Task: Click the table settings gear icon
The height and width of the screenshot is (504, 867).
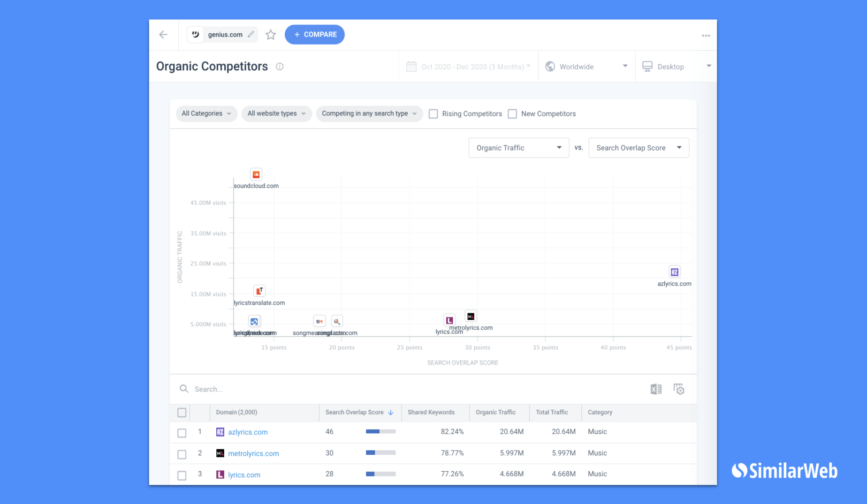Action: click(679, 389)
